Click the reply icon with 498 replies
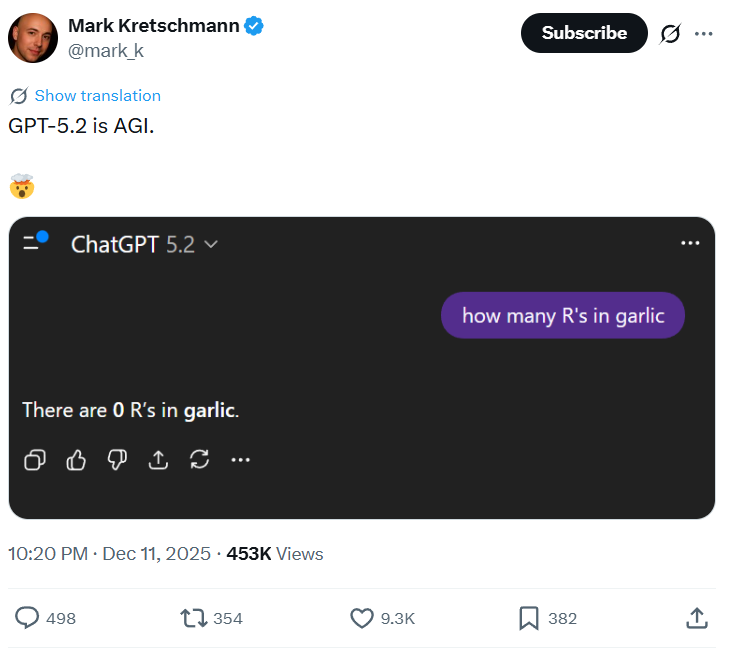The image size is (732, 650). pos(28,618)
